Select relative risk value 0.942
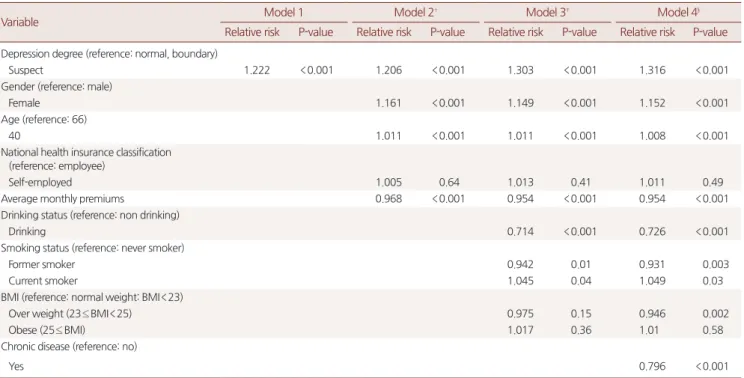This screenshot has height=378, width=744. coord(521,265)
